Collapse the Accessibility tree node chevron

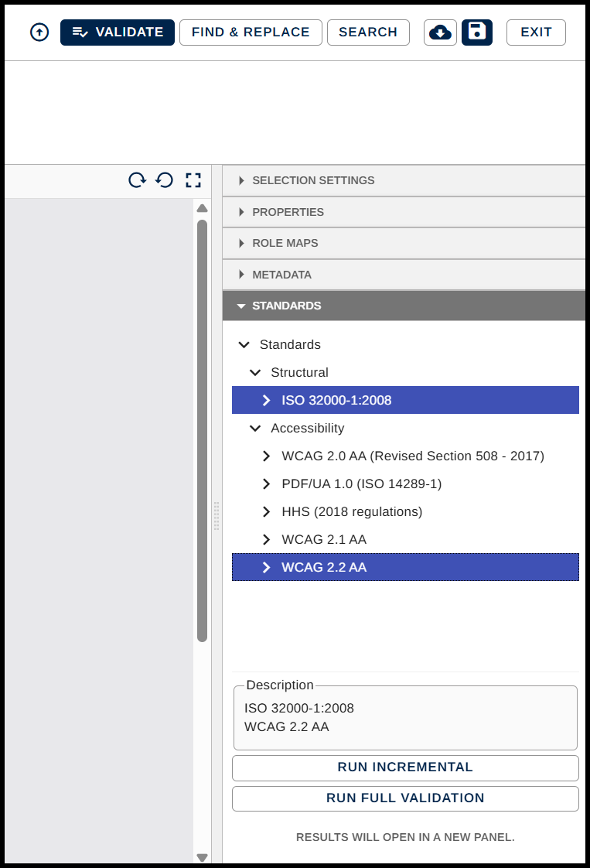click(255, 429)
